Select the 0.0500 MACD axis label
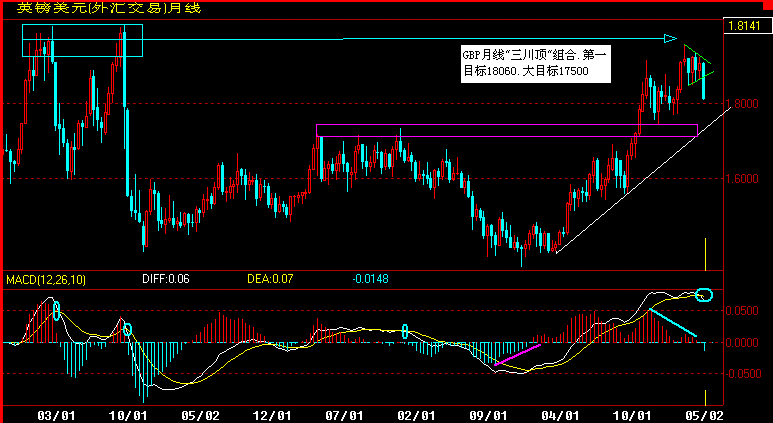This screenshot has height=423, width=773. point(742,311)
